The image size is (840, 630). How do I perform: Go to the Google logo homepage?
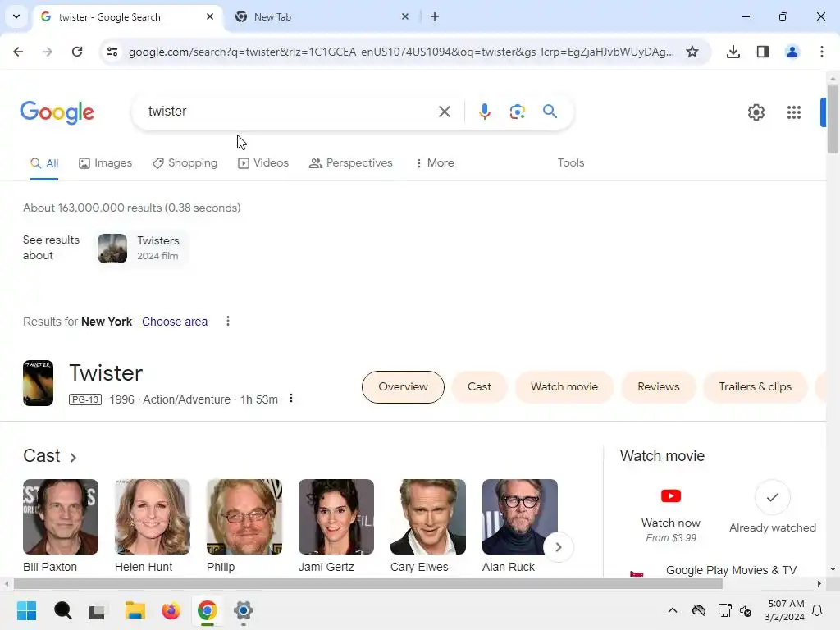click(57, 112)
